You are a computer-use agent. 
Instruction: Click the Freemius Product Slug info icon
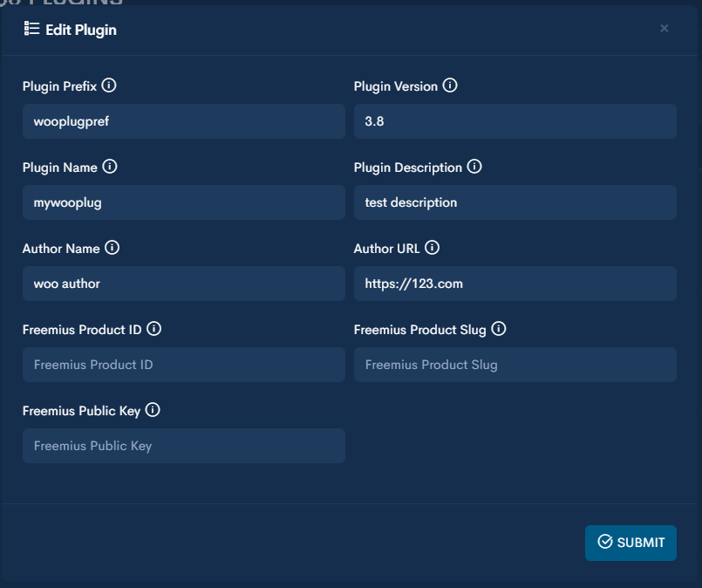(x=498, y=329)
